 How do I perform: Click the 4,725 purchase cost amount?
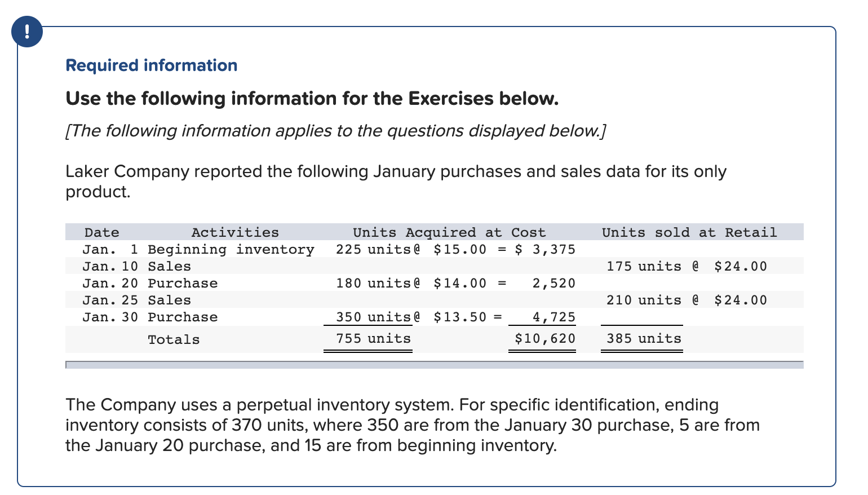[554, 317]
